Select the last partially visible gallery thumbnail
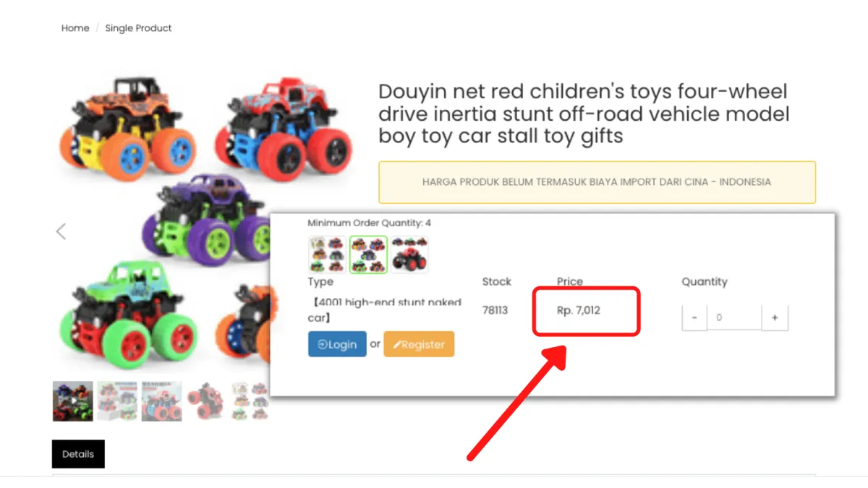This screenshot has height=488, width=868. click(250, 401)
